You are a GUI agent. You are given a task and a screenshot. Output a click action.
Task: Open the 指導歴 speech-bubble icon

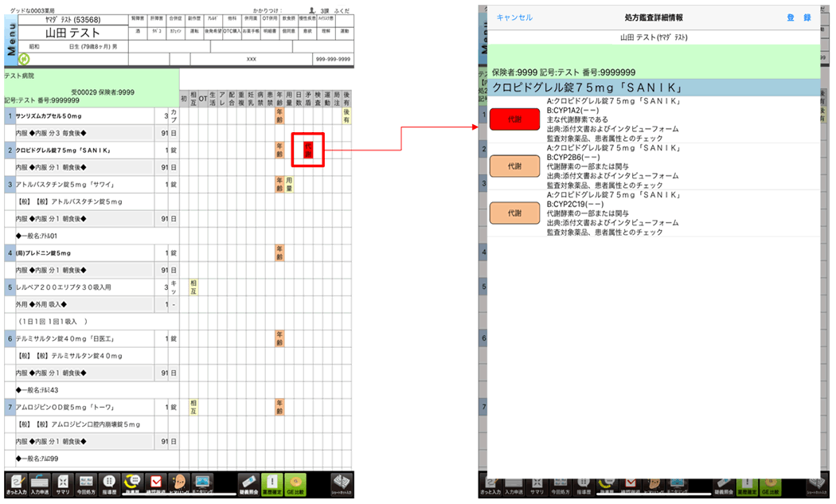tap(109, 485)
